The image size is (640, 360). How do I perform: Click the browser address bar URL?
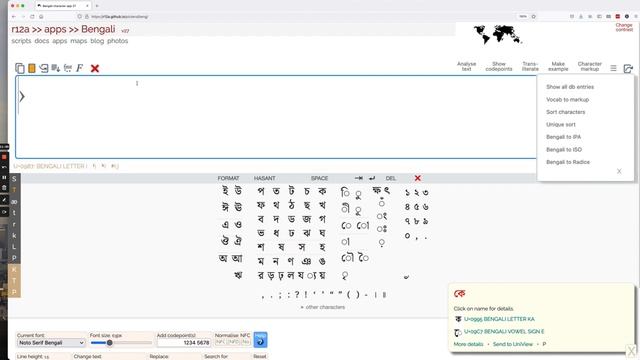(x=119, y=17)
